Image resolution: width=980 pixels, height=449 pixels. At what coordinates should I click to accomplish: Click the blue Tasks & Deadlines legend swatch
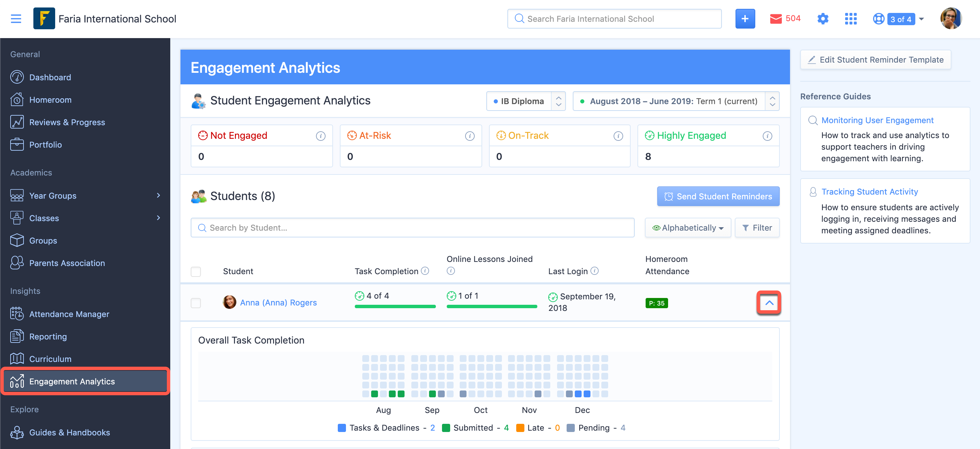tap(342, 428)
